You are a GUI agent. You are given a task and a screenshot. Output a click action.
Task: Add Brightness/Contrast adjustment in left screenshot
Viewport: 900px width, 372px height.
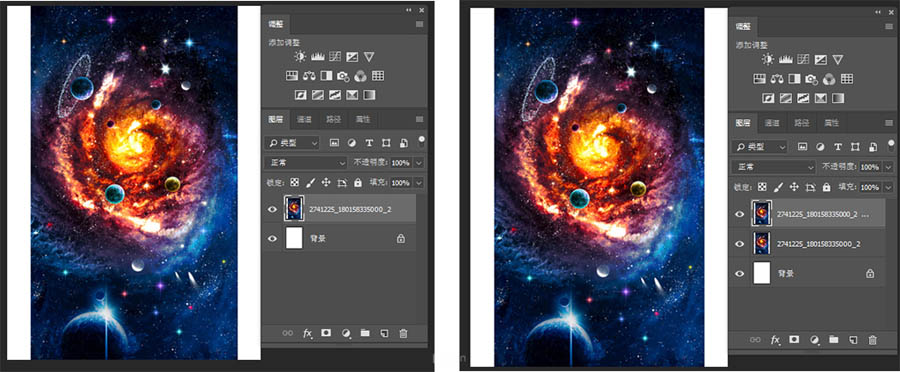pos(300,56)
